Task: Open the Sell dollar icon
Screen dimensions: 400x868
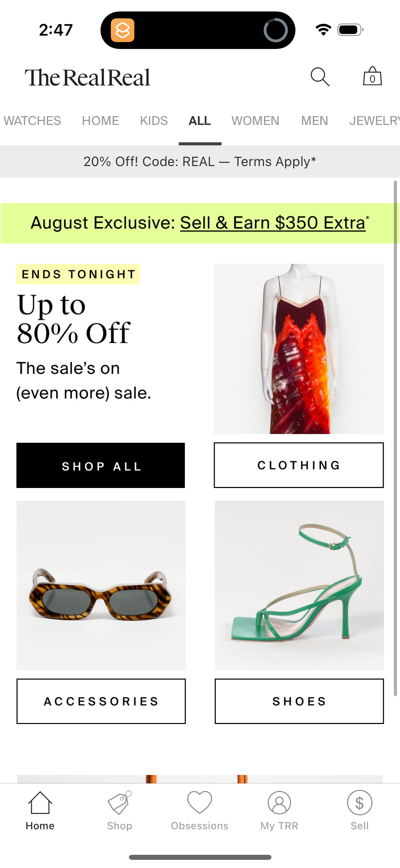Action: click(360, 803)
